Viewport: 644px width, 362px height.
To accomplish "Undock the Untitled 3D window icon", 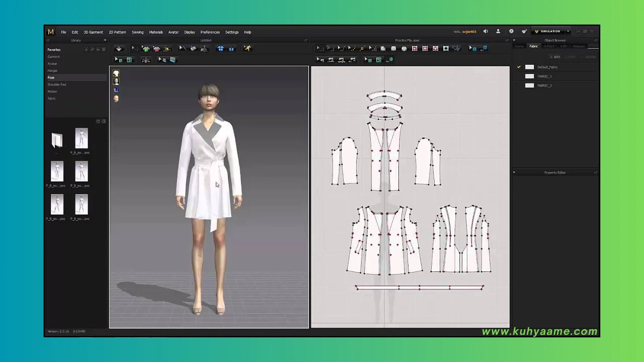I will click(305, 40).
